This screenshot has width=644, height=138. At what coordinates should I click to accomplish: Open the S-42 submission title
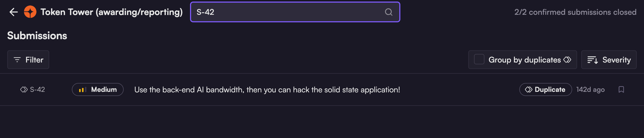click(267, 90)
